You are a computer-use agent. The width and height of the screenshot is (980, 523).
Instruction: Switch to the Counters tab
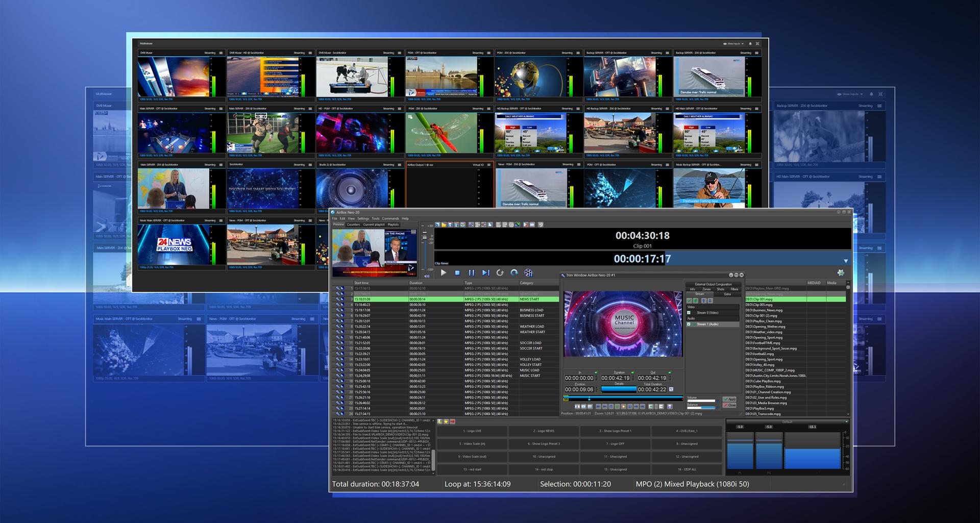353,225
